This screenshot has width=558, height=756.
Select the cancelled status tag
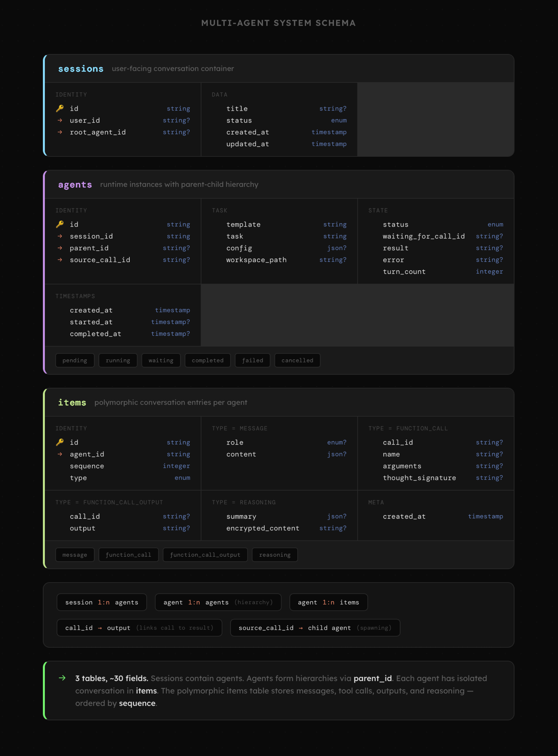pos(297,360)
